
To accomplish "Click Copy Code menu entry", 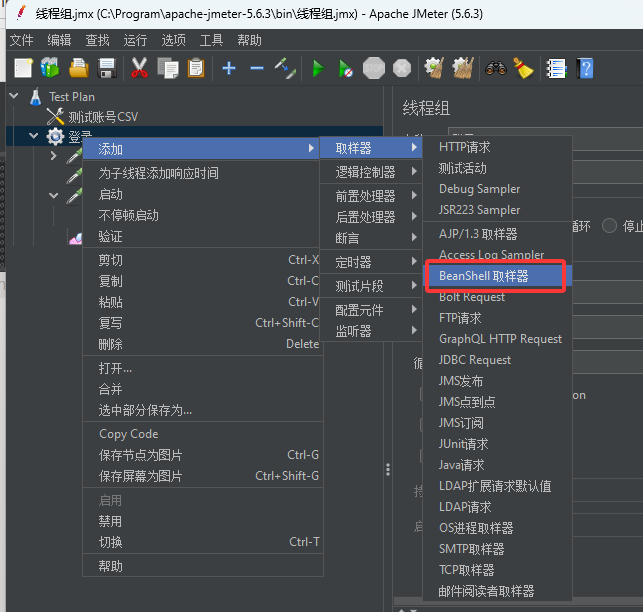I will [x=203, y=434].
